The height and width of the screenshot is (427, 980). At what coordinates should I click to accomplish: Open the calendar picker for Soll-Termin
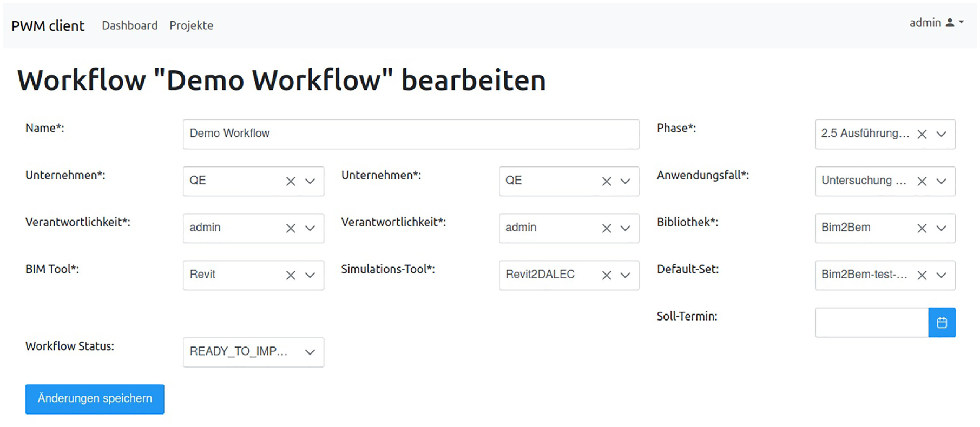click(x=942, y=323)
